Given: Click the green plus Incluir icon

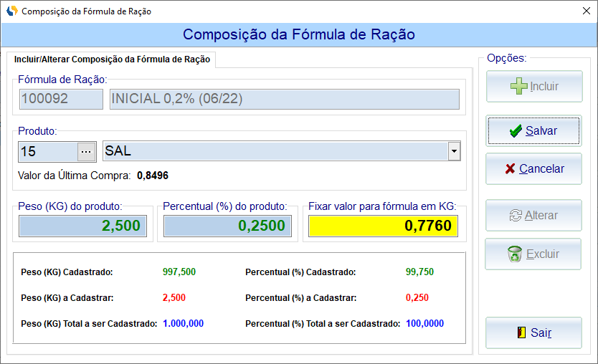Looking at the screenshot, I should (x=518, y=87).
